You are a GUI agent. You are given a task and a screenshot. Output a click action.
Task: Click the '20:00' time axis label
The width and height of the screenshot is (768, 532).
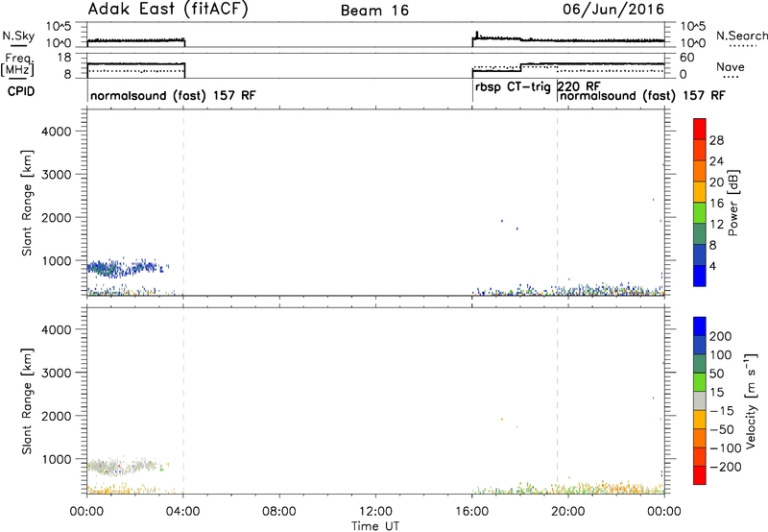click(567, 511)
